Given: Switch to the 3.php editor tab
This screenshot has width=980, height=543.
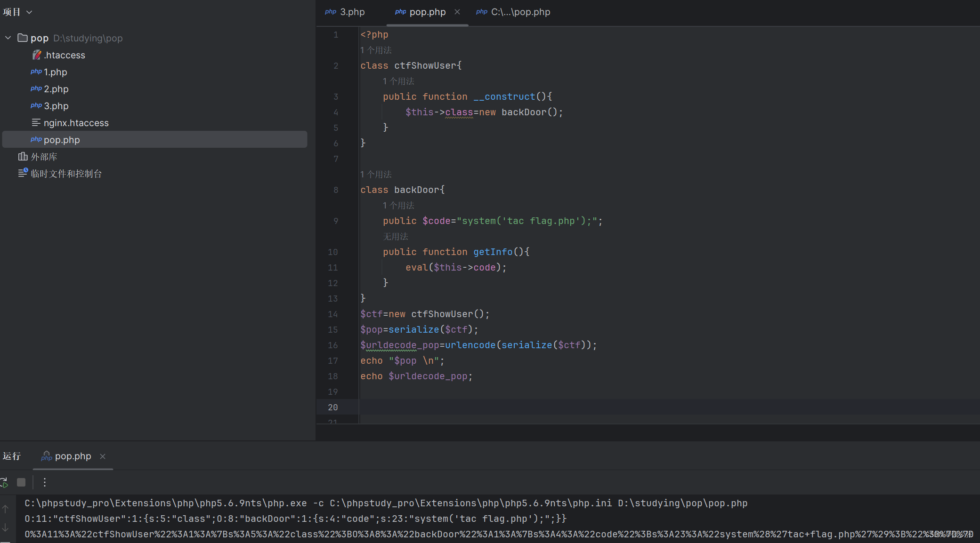Looking at the screenshot, I should point(345,12).
